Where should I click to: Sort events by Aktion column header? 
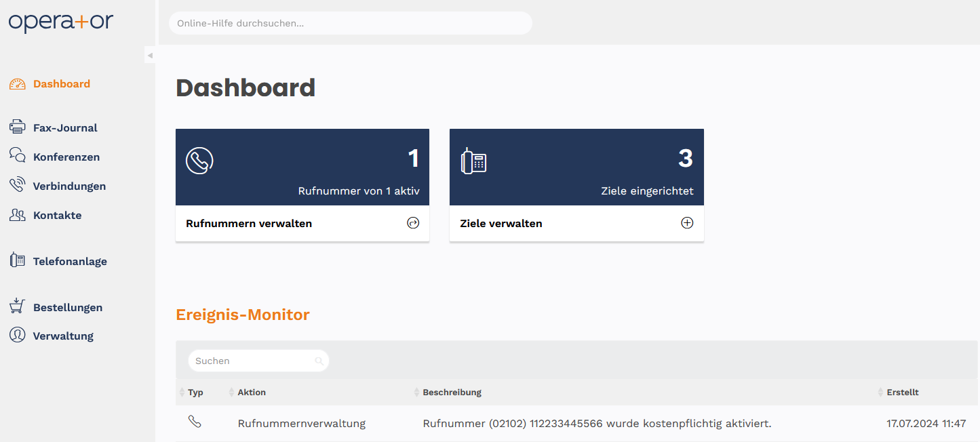(252, 393)
